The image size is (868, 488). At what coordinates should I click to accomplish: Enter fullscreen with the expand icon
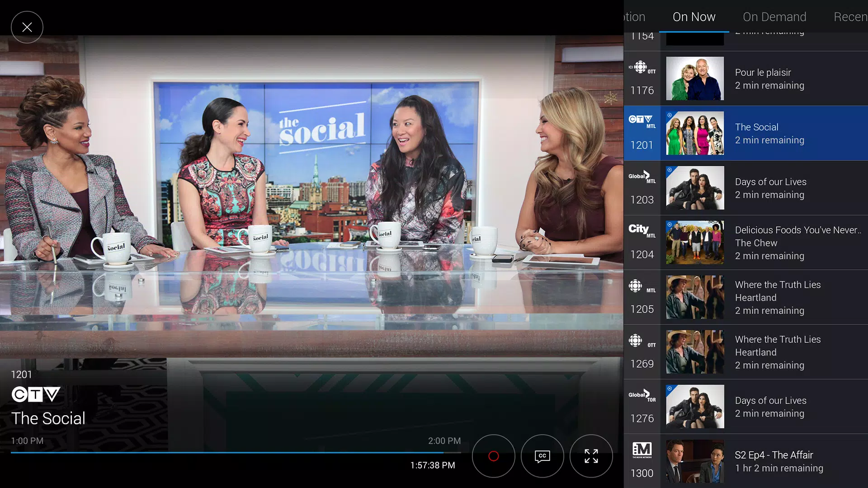coord(591,456)
